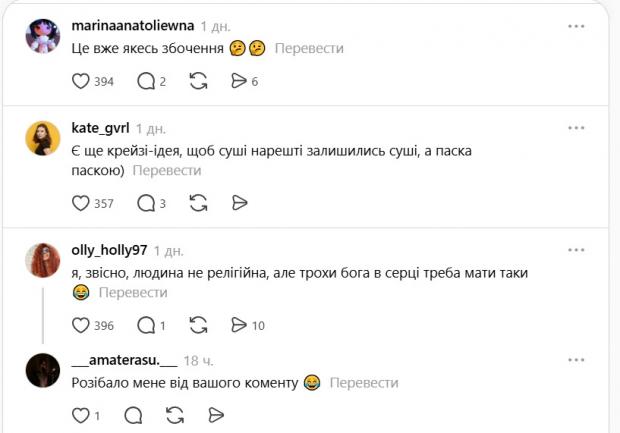Open replies on marinaanatoliewna's comment
This screenshot has height=433, width=620.
146,81
